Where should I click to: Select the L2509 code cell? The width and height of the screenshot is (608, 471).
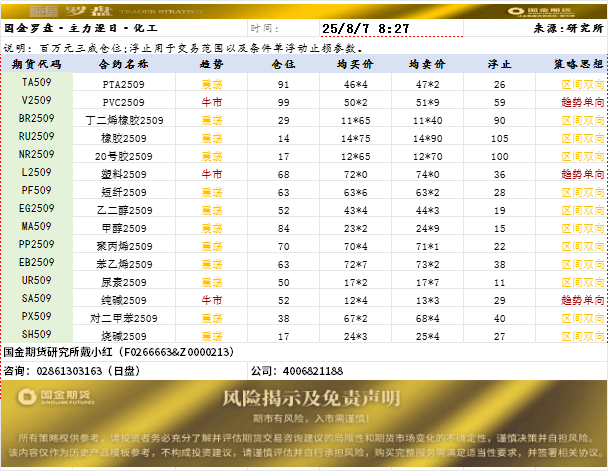click(36, 172)
